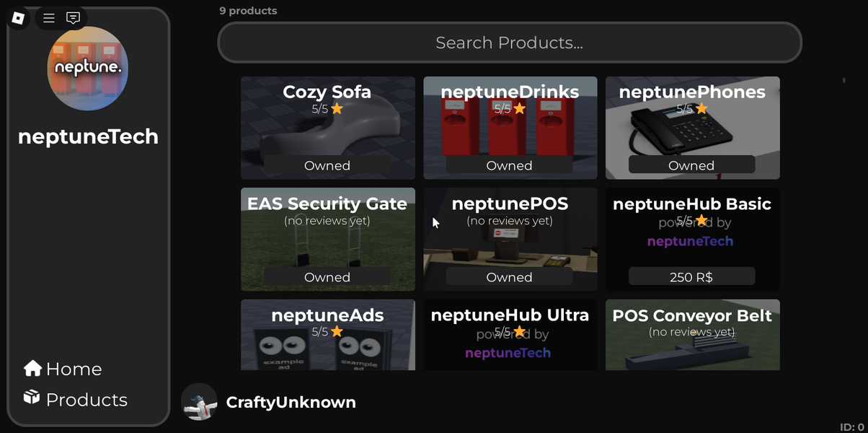Open the neptuneHub Basic title
Image resolution: width=868 pixels, height=433 pixels.
pos(692,204)
